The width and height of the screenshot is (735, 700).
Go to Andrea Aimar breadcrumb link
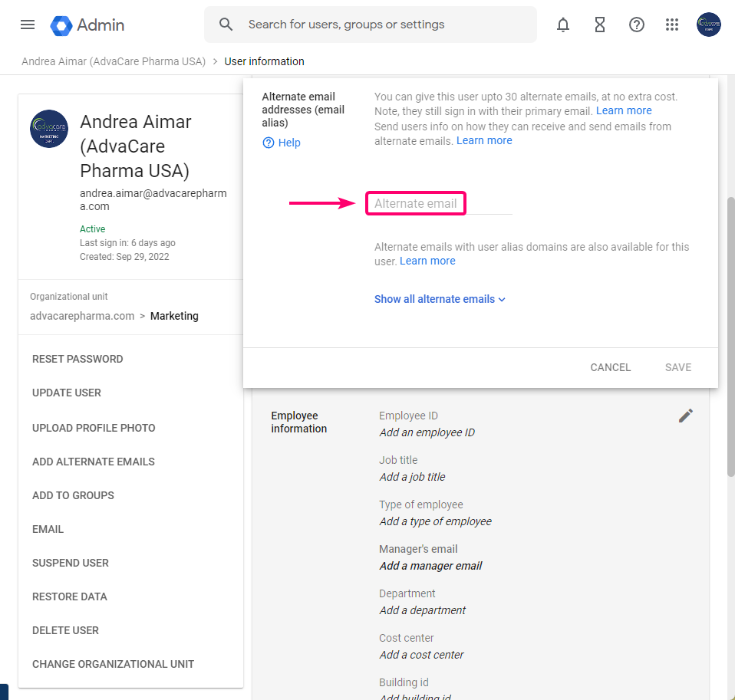[114, 61]
